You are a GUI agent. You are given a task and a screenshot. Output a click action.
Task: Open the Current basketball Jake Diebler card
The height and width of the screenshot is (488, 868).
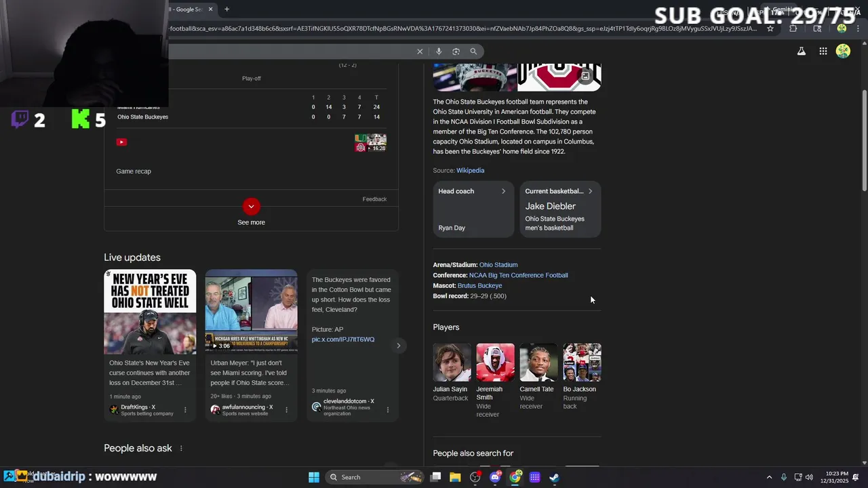pyautogui.click(x=560, y=209)
